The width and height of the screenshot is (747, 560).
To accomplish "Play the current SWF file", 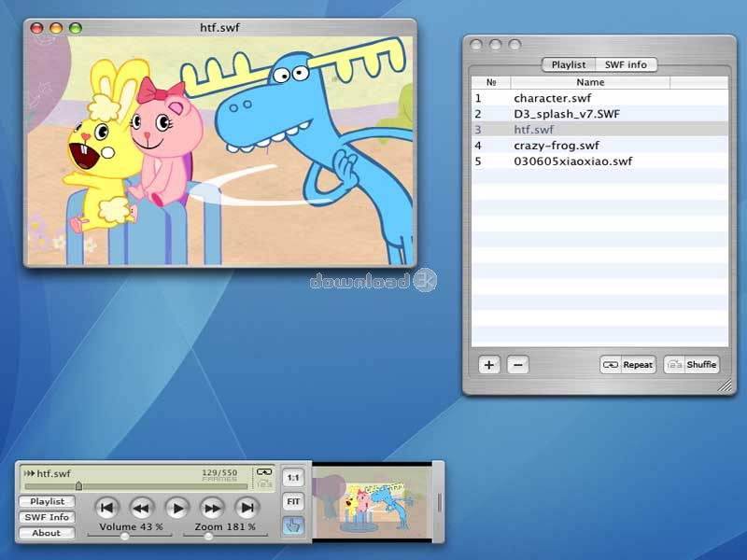I will click(177, 508).
